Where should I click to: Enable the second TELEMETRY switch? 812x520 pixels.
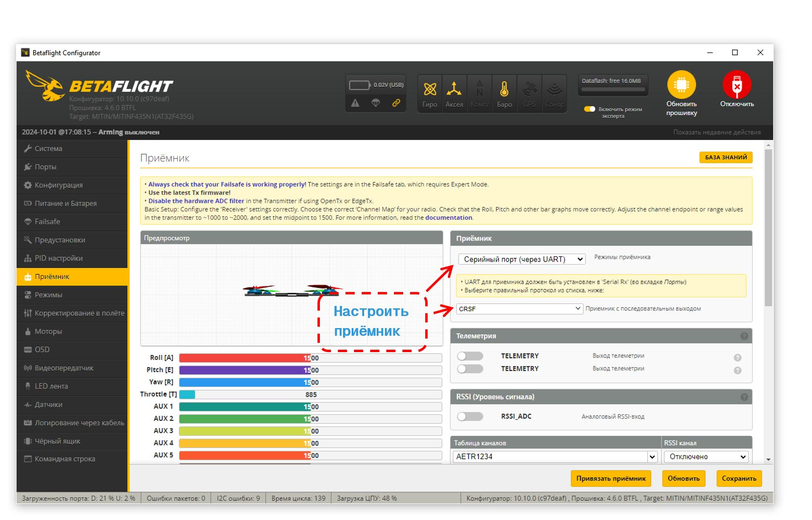pos(470,369)
